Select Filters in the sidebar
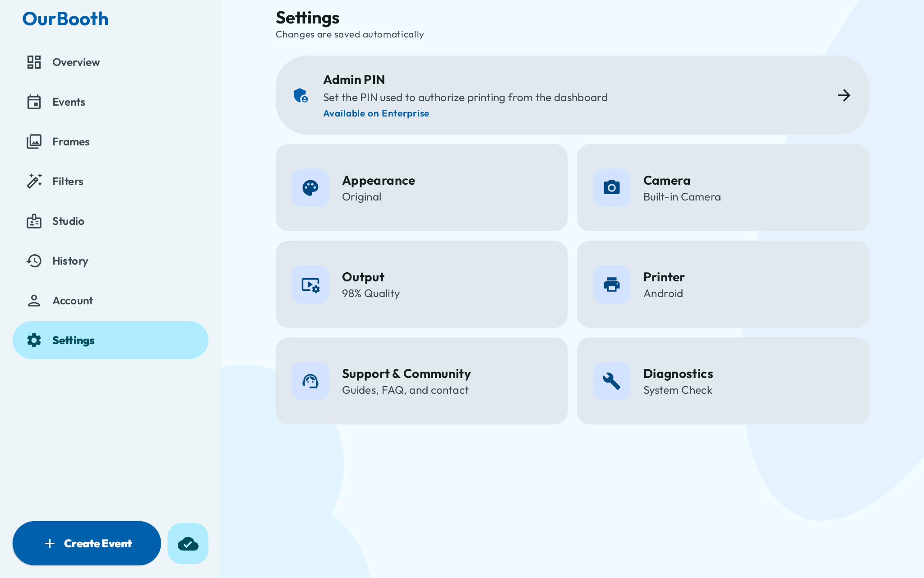924x578 pixels. (111, 182)
